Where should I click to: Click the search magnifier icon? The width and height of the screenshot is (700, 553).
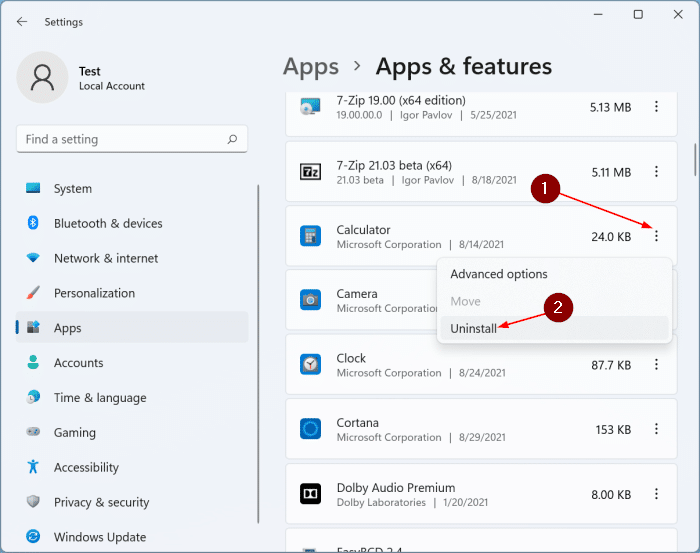(x=233, y=140)
